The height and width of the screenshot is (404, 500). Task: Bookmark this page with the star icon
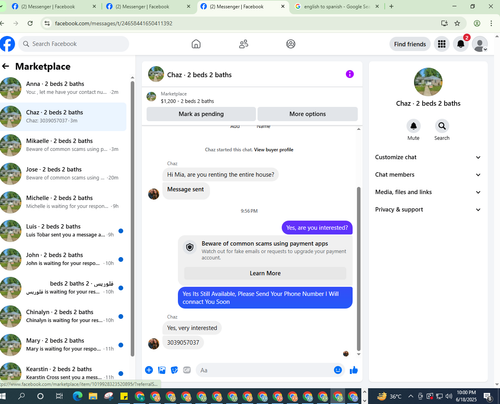point(457,23)
